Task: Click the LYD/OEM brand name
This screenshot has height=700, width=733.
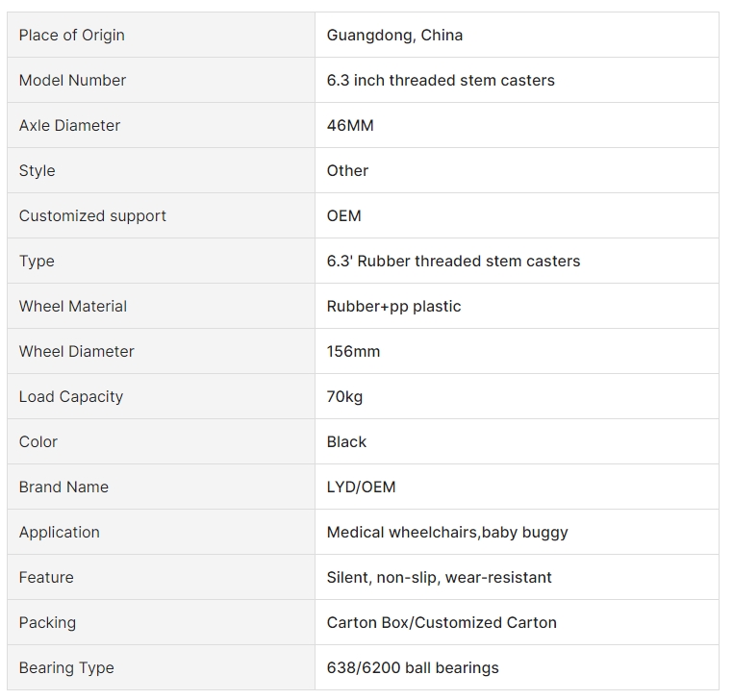Action: pos(361,487)
